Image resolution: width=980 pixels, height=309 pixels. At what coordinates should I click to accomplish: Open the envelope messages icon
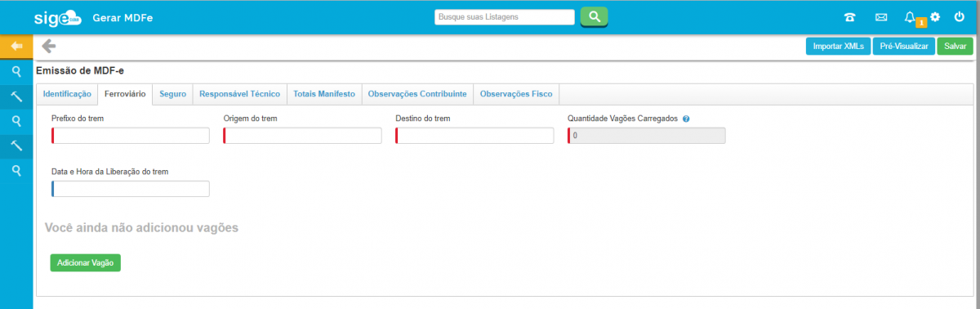point(881,17)
